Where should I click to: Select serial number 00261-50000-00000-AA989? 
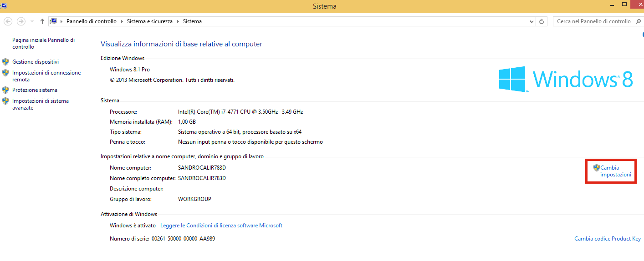[x=183, y=239]
